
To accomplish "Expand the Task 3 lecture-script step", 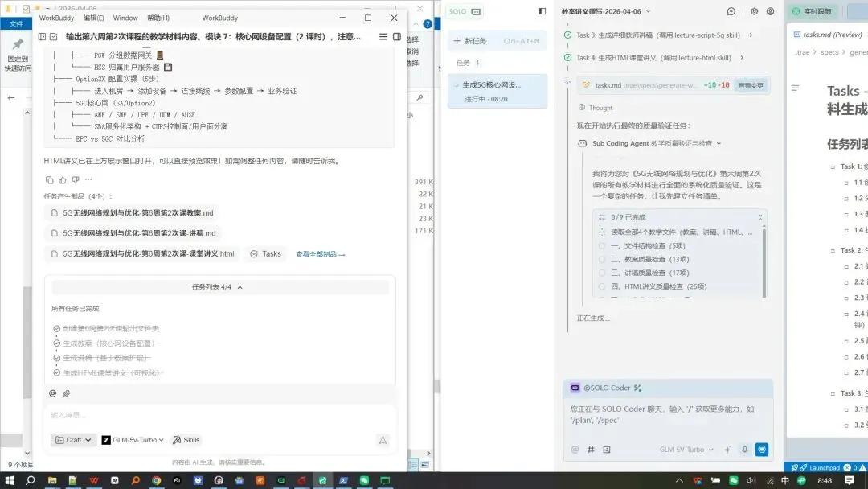I will 751,35.
